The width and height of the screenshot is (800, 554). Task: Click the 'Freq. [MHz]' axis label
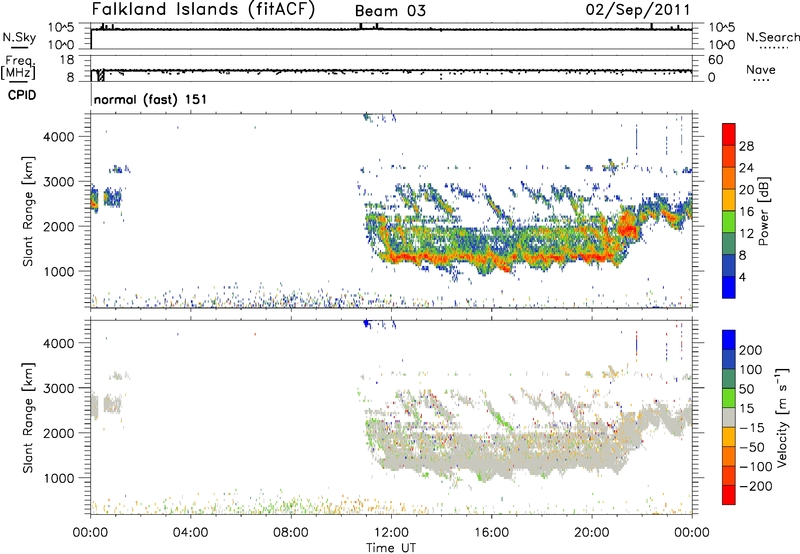click(x=19, y=67)
